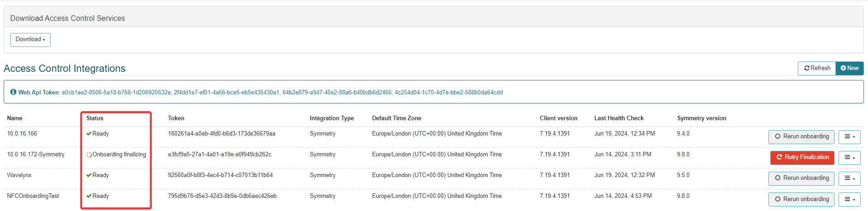
Task: Rerun onboarding for NFCOnboardingTest
Action: [801, 199]
